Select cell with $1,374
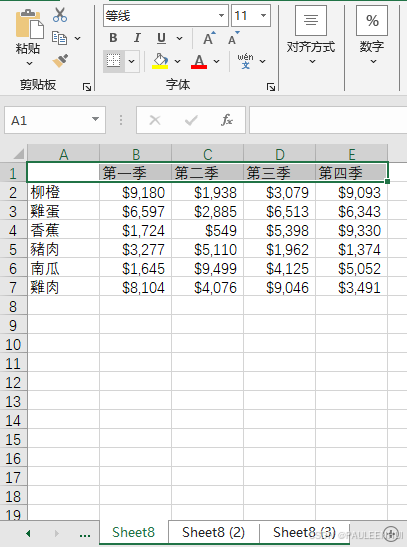407x547 pixels. click(x=352, y=249)
